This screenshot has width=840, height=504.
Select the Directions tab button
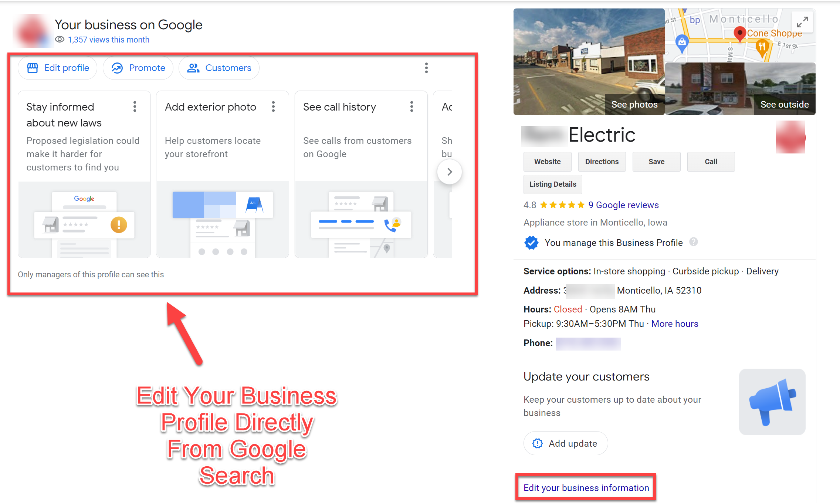click(602, 161)
